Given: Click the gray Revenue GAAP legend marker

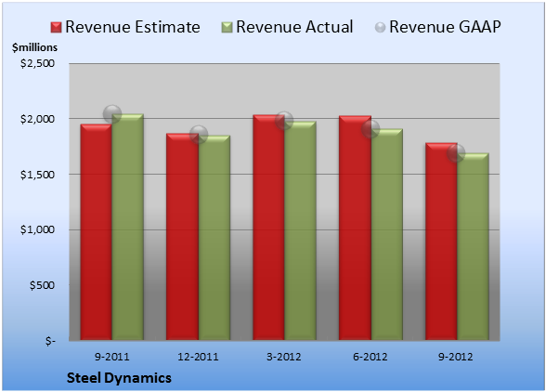Looking at the screenshot, I should (x=381, y=27).
